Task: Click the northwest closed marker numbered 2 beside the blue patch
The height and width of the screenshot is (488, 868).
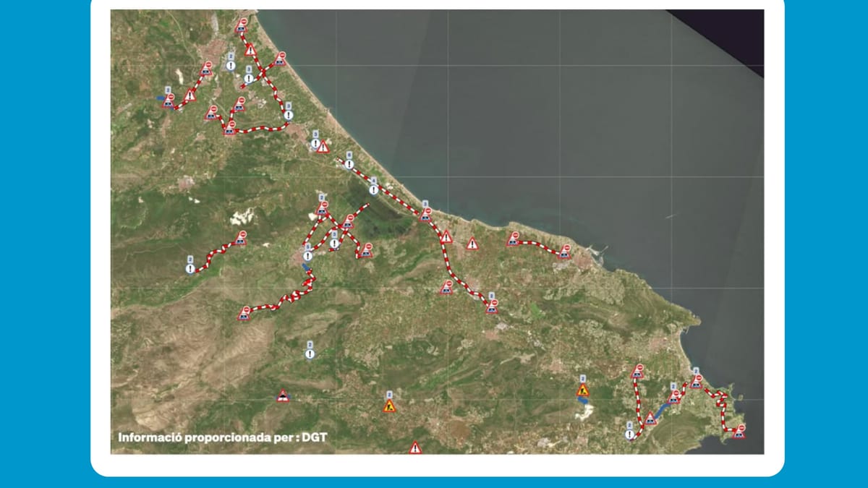Action: coord(169,100)
